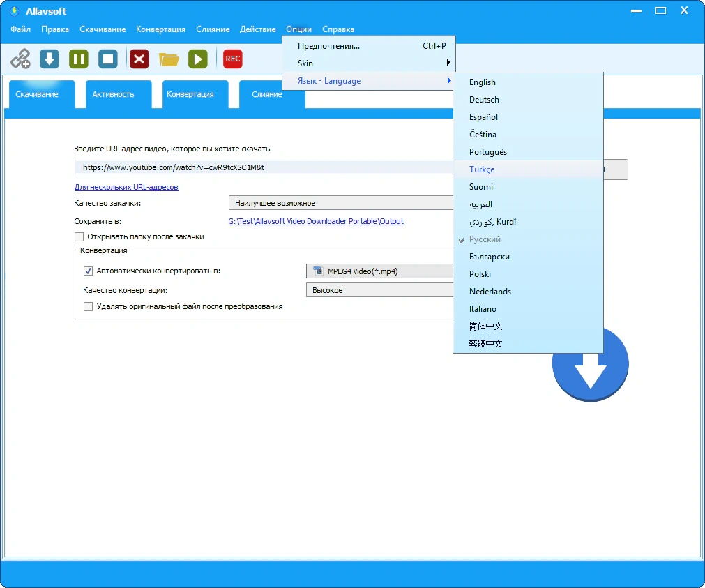Select Português language
Screen dimensions: 705x588
(529, 152)
